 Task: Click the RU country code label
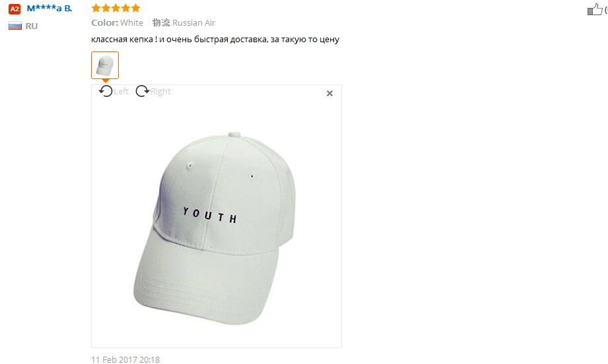click(32, 26)
